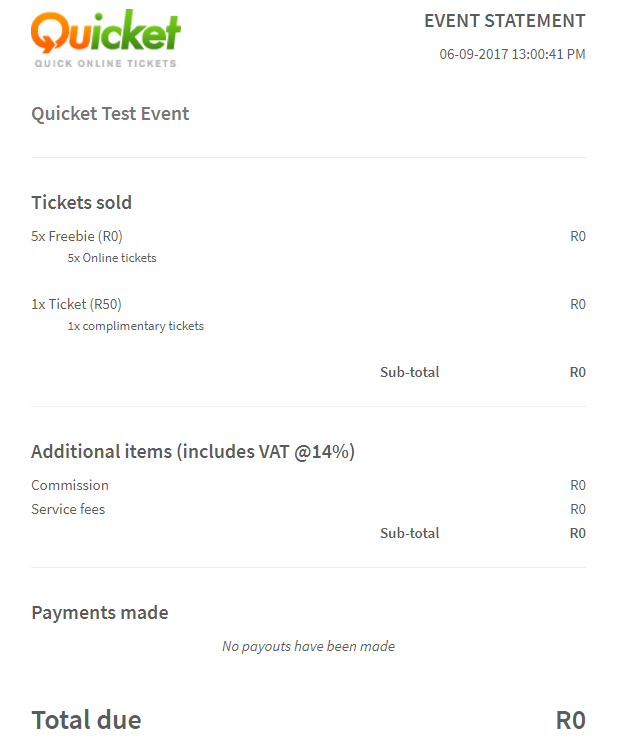Image resolution: width=631 pixels, height=740 pixels.
Task: Click the Sub-total label under Tickets sold
Action: point(409,372)
